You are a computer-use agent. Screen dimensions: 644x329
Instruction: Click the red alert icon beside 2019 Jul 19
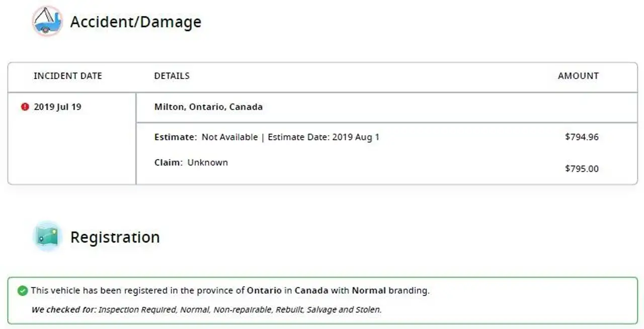pyautogui.click(x=25, y=107)
